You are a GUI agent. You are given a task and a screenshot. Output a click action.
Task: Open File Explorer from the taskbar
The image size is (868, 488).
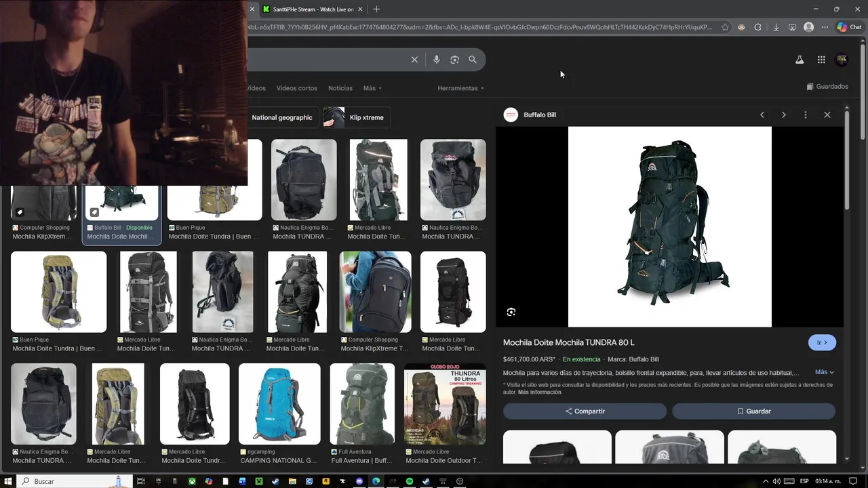pos(292,481)
